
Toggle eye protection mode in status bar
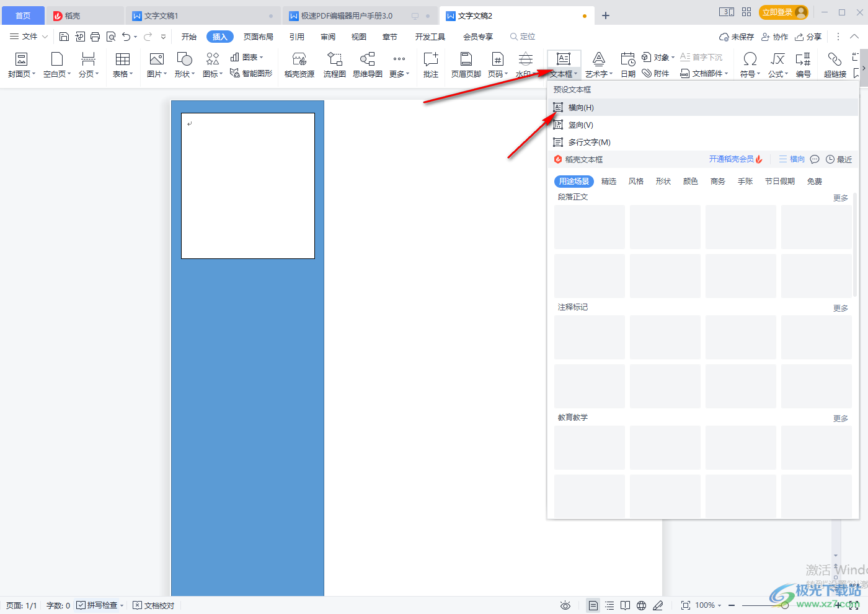coord(565,605)
